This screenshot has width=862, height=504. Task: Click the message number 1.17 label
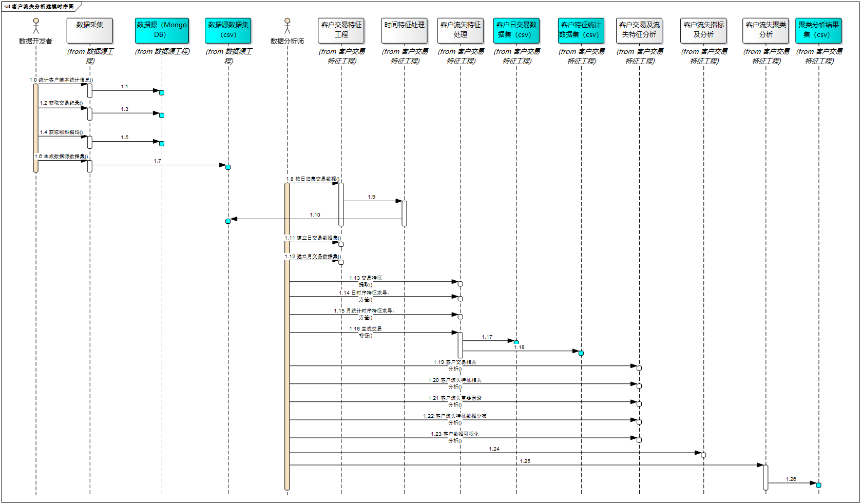(487, 337)
